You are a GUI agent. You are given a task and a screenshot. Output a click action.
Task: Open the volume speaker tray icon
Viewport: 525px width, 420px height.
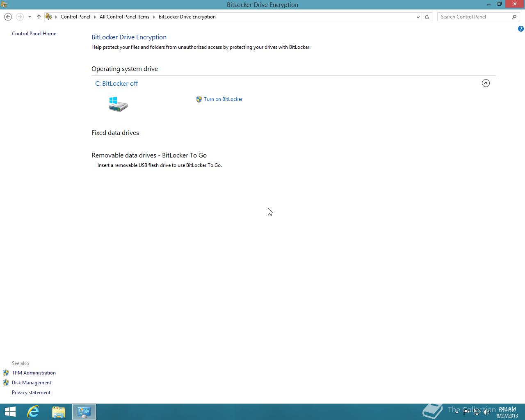point(486,412)
